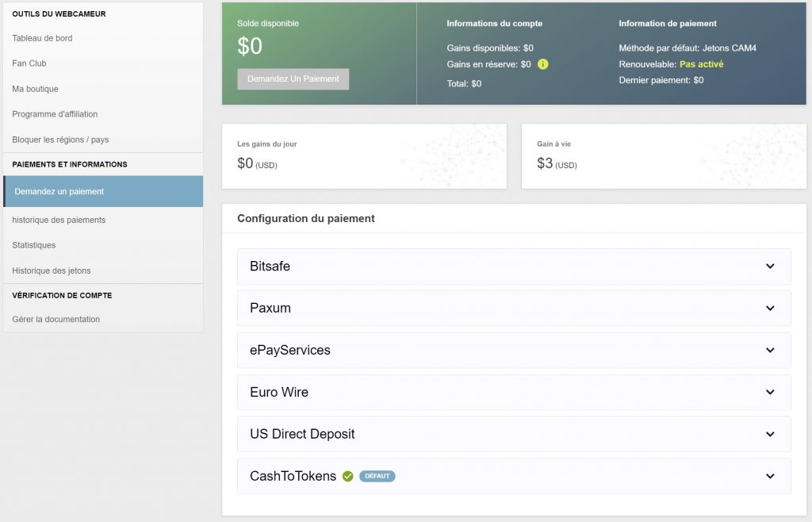Open Tableau de bord in the sidebar
812x522 pixels.
(x=42, y=38)
